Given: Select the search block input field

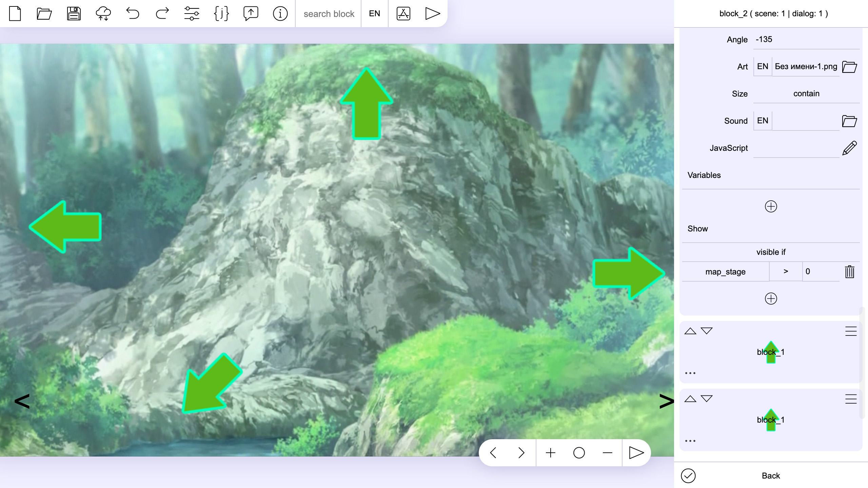Looking at the screenshot, I should (x=329, y=13).
